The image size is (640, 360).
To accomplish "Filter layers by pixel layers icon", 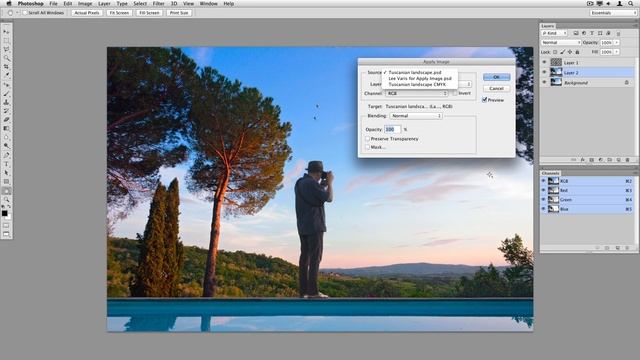I will [576, 33].
